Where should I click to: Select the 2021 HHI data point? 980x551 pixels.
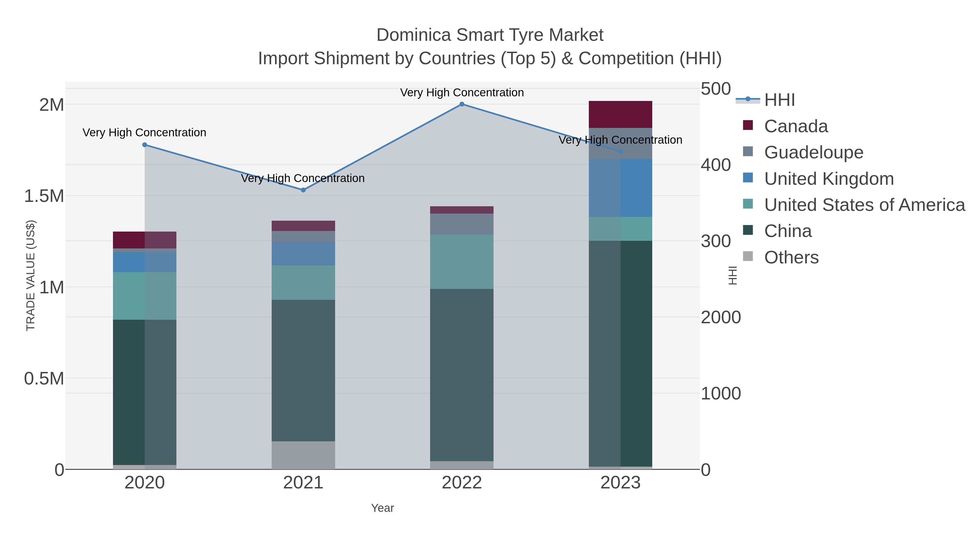(x=303, y=190)
